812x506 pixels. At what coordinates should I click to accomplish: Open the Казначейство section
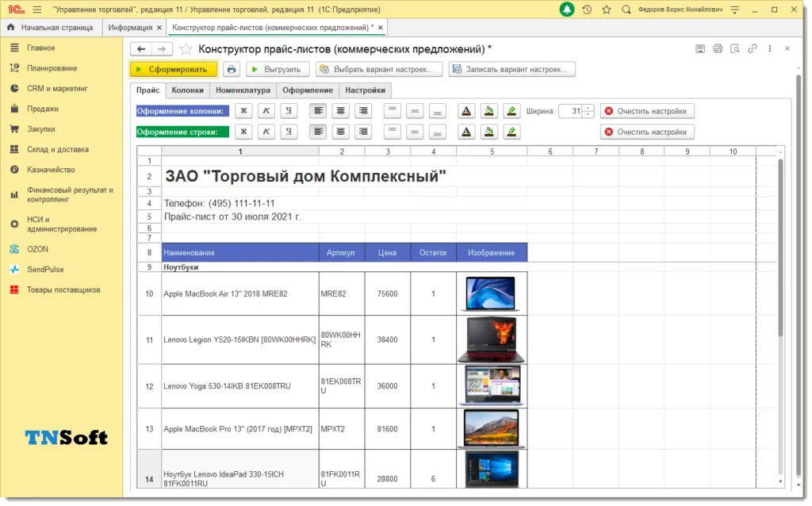[51, 170]
